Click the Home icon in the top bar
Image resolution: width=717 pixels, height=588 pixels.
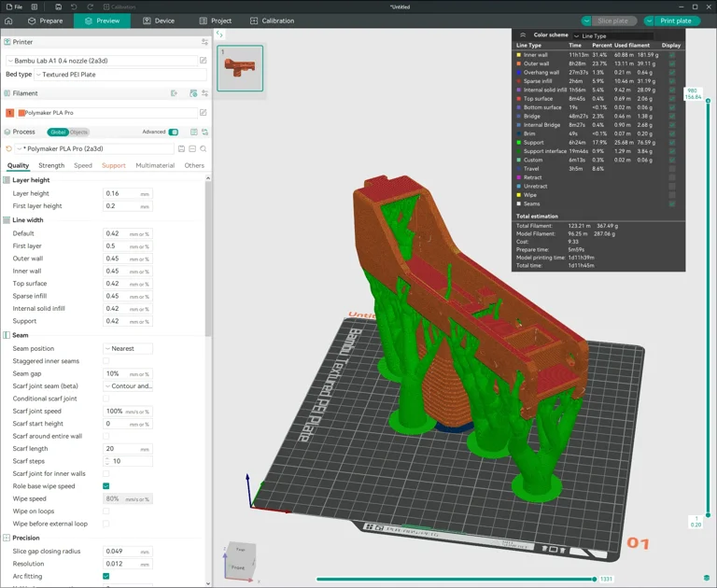click(8, 21)
